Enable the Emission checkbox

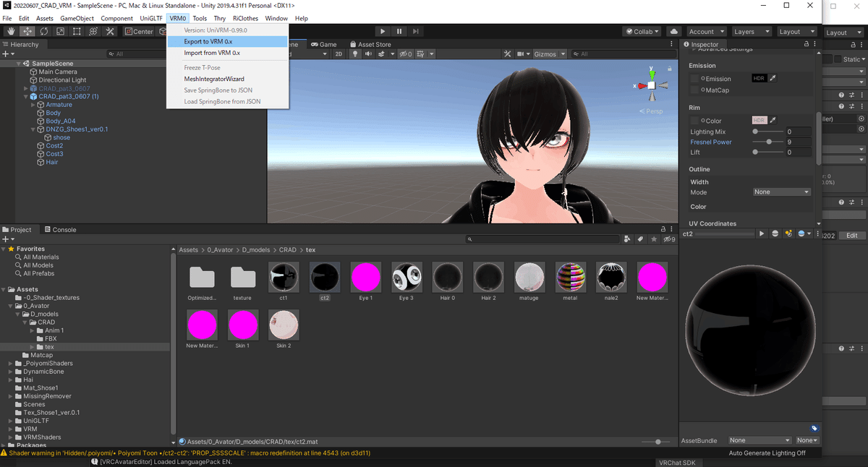694,78
